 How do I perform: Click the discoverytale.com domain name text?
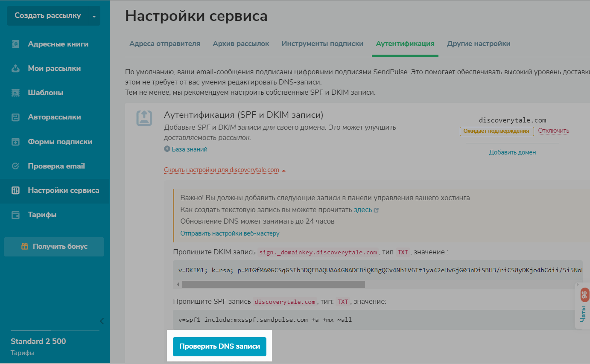pyautogui.click(x=512, y=120)
